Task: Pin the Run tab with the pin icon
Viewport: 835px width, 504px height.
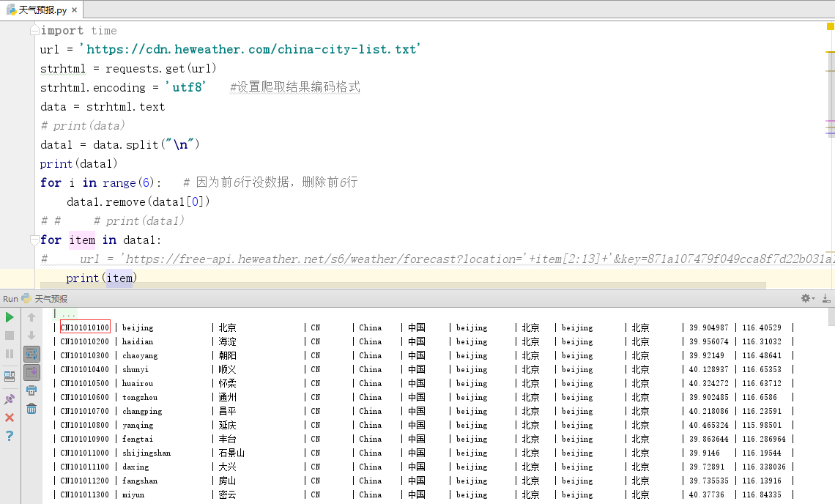Action: 9,399
